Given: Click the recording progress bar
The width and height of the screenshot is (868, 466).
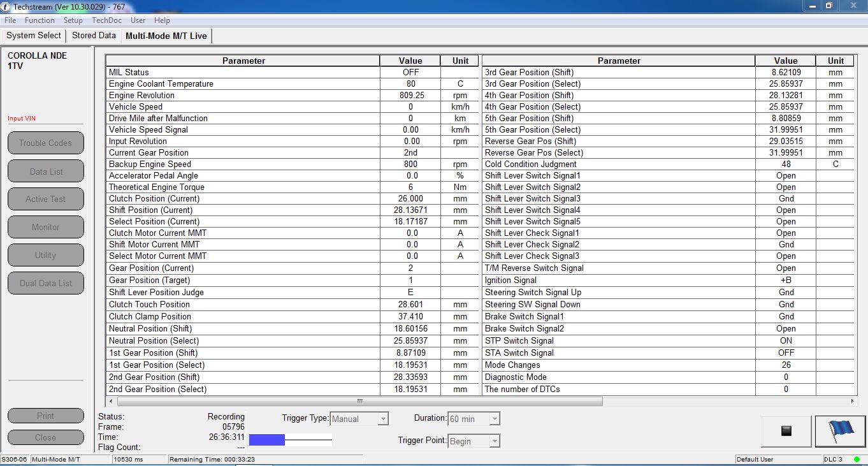Looking at the screenshot, I should [290, 439].
